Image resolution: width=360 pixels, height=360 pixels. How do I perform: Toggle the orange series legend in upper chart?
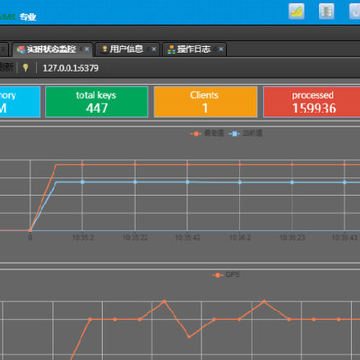click(207, 134)
